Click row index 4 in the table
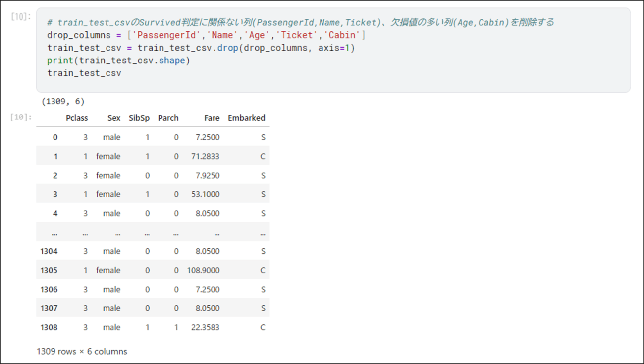This screenshot has width=644, height=364. pyautogui.click(x=55, y=213)
